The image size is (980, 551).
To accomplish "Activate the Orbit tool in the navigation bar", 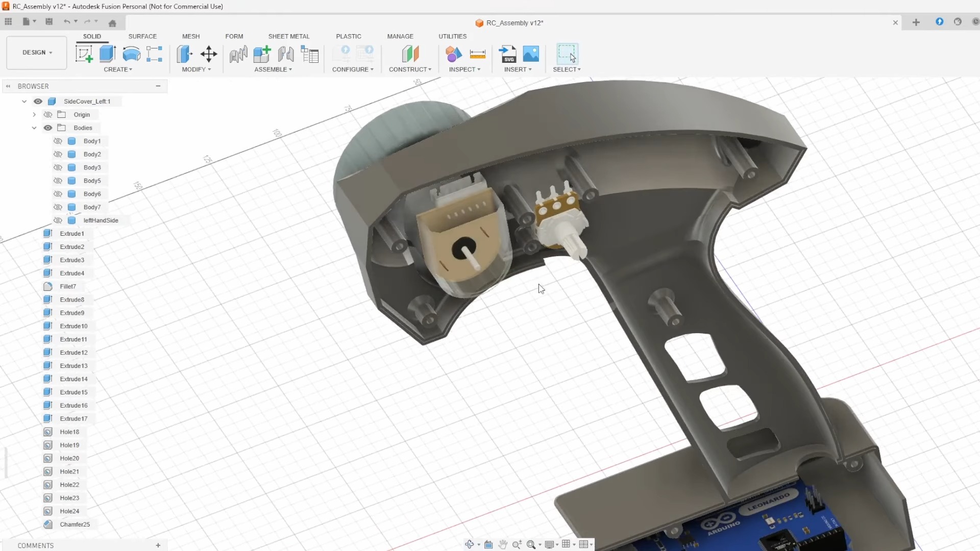I will click(470, 544).
